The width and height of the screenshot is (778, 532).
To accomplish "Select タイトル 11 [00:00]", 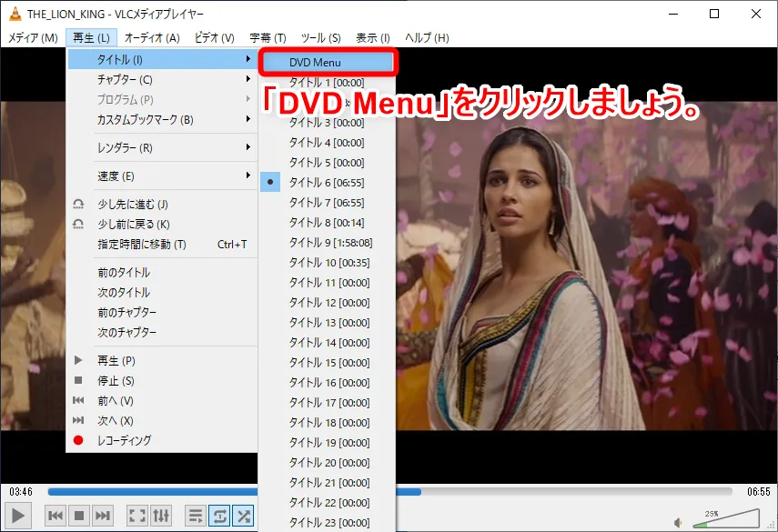I will [327, 283].
